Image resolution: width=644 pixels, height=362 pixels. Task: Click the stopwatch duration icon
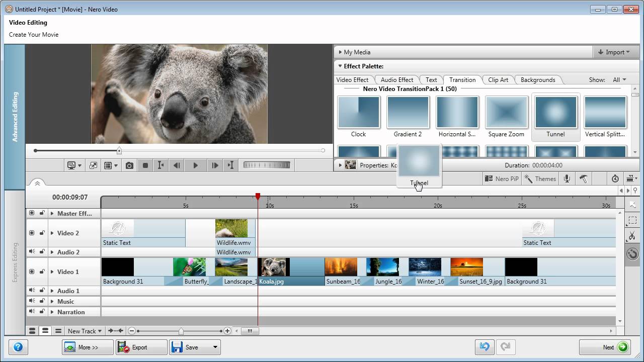pos(615,178)
